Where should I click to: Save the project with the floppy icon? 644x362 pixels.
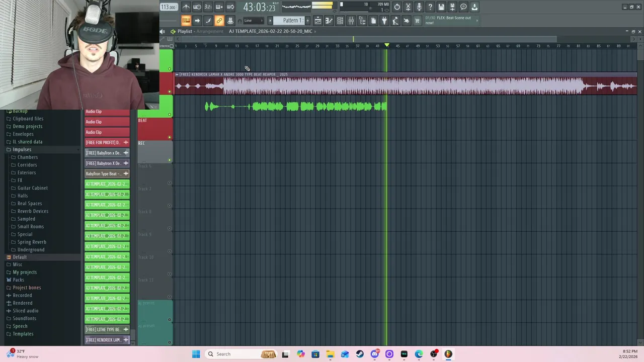(441, 7)
